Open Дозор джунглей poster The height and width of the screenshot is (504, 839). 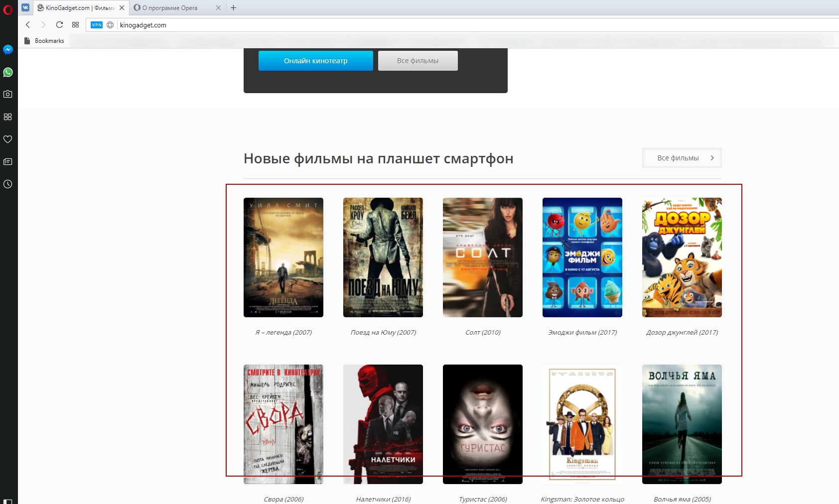click(x=682, y=257)
